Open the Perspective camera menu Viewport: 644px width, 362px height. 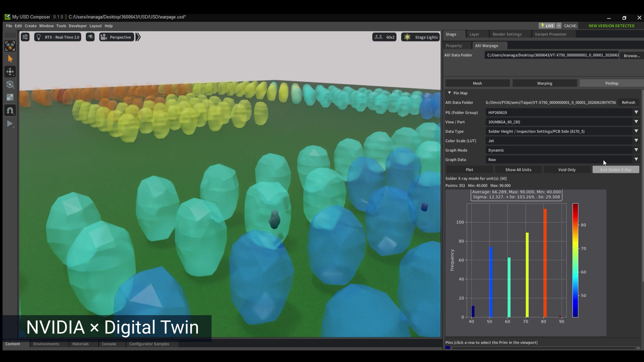[116, 37]
